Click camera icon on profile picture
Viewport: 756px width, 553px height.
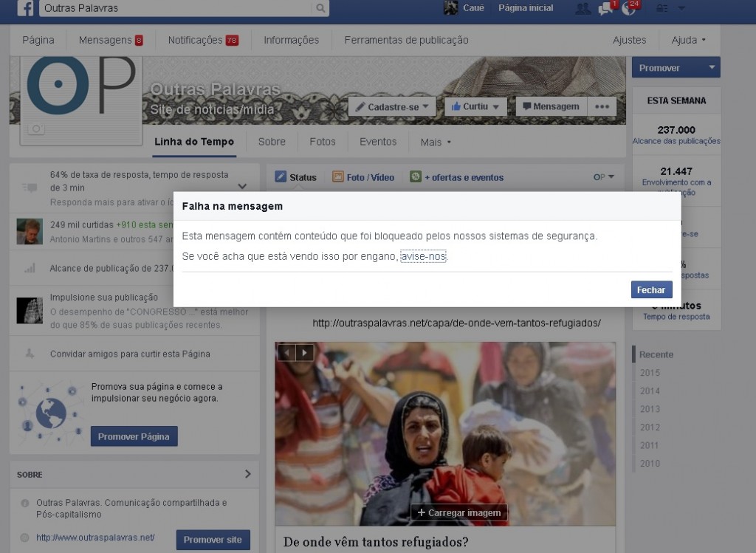36,128
